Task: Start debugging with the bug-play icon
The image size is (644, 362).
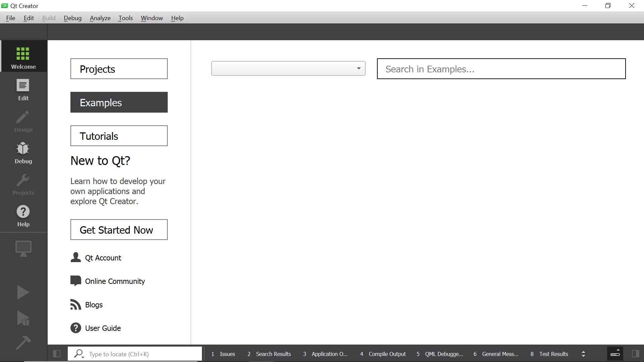Action: (23, 318)
